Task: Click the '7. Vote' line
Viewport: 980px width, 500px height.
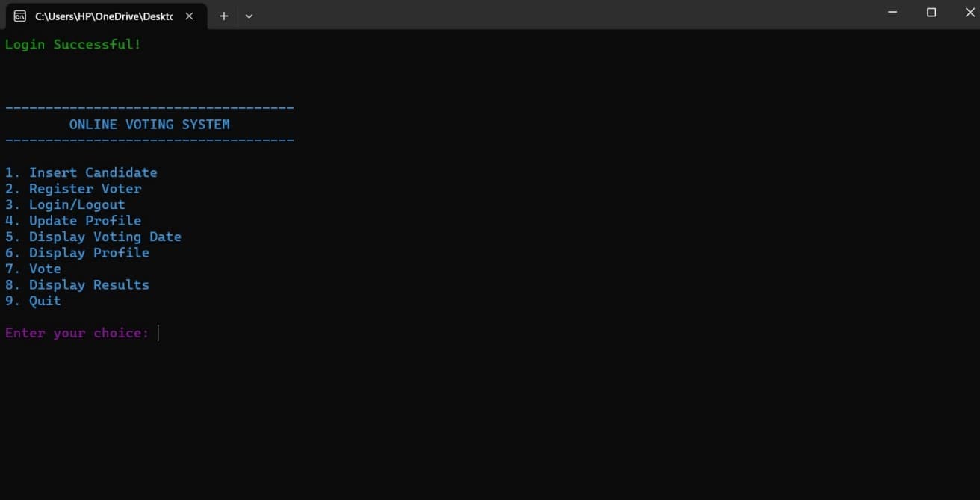Action: [x=33, y=269]
